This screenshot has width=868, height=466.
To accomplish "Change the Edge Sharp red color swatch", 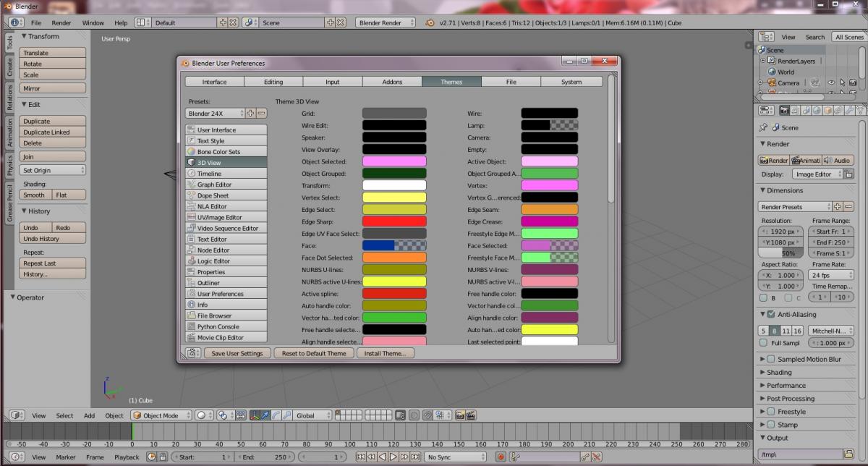I will (x=394, y=221).
